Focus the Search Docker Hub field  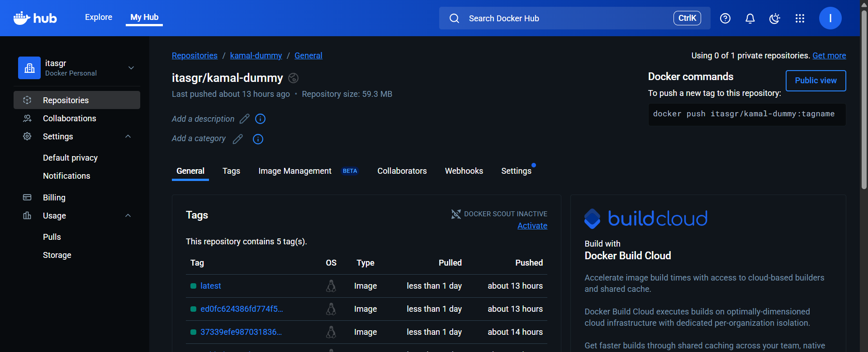point(574,18)
